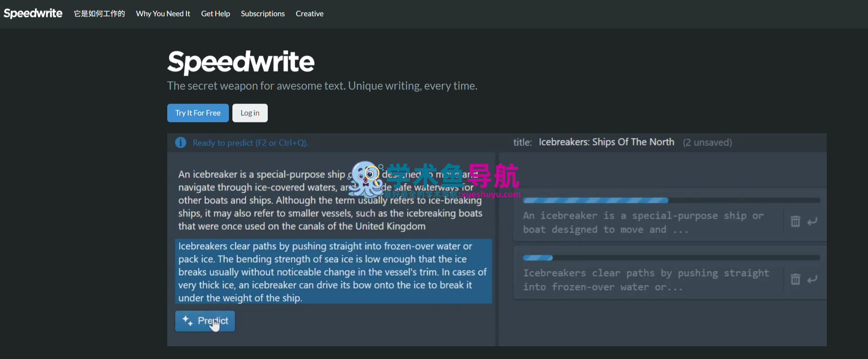This screenshot has width=868, height=359.
Task: Delete the 'An icebreaker is a special-purpose' prediction
Action: point(795,221)
